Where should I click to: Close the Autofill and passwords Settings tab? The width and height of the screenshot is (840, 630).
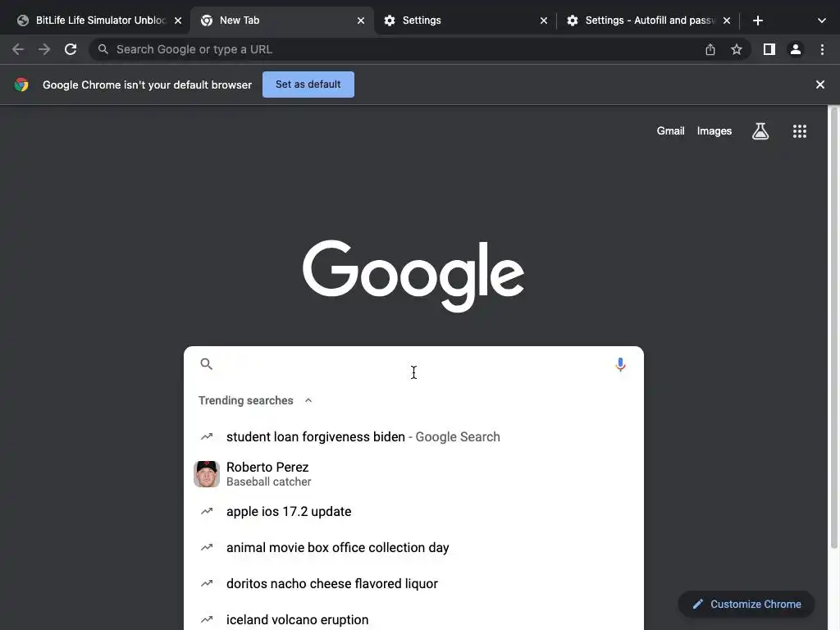click(727, 21)
